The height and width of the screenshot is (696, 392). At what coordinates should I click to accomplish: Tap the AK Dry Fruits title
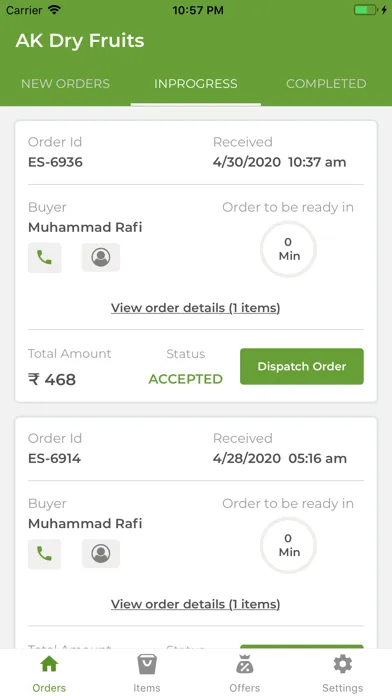point(80,41)
